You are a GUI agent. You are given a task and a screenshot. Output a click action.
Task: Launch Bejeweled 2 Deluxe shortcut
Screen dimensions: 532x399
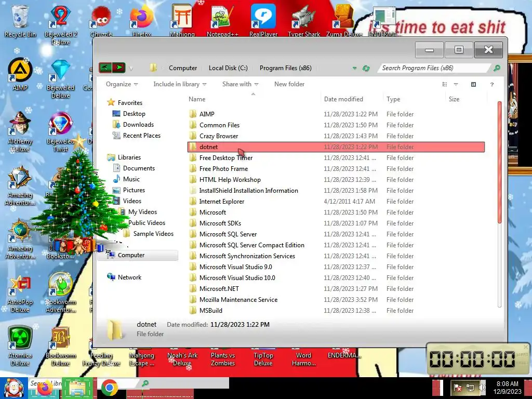point(60,24)
